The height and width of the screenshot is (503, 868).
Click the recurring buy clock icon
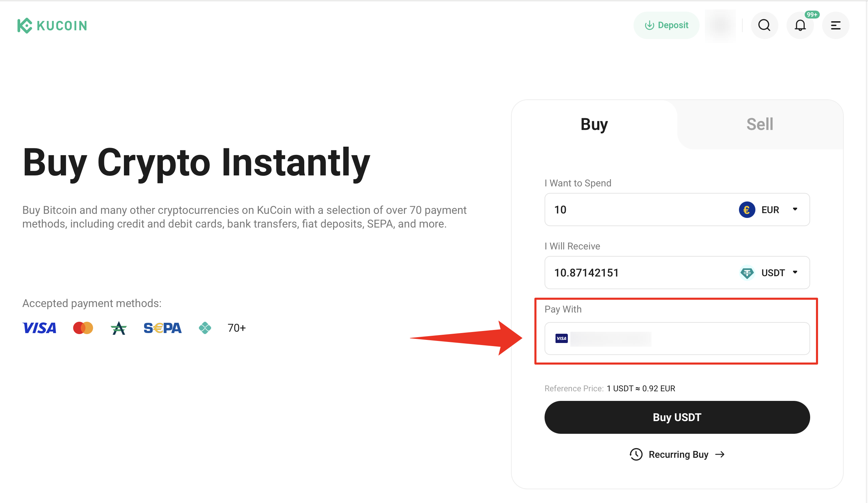(x=636, y=454)
